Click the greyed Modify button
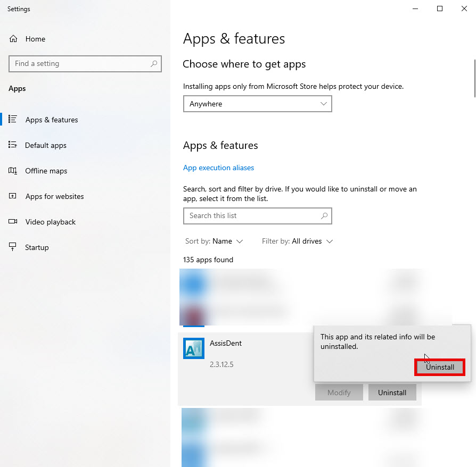The image size is (476, 467). click(x=339, y=393)
